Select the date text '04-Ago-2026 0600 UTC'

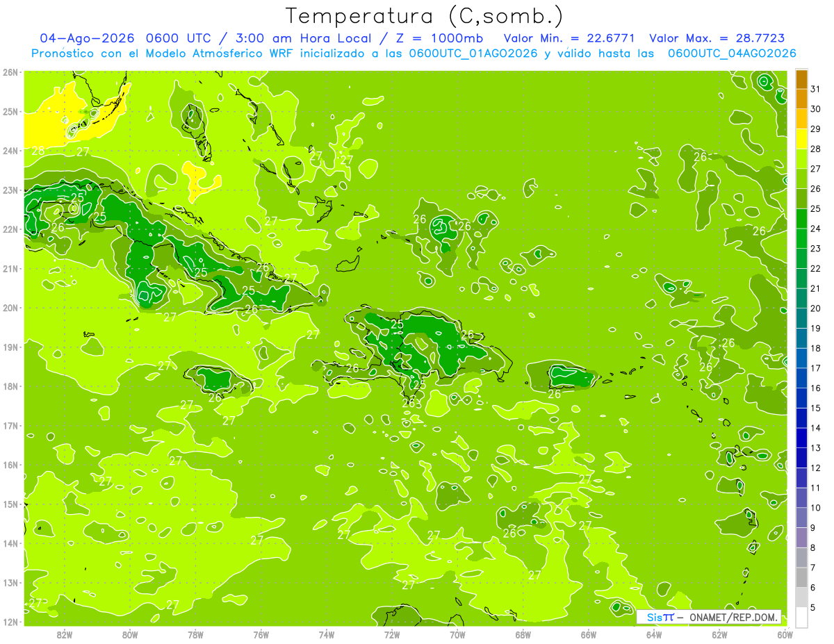[x=125, y=38]
